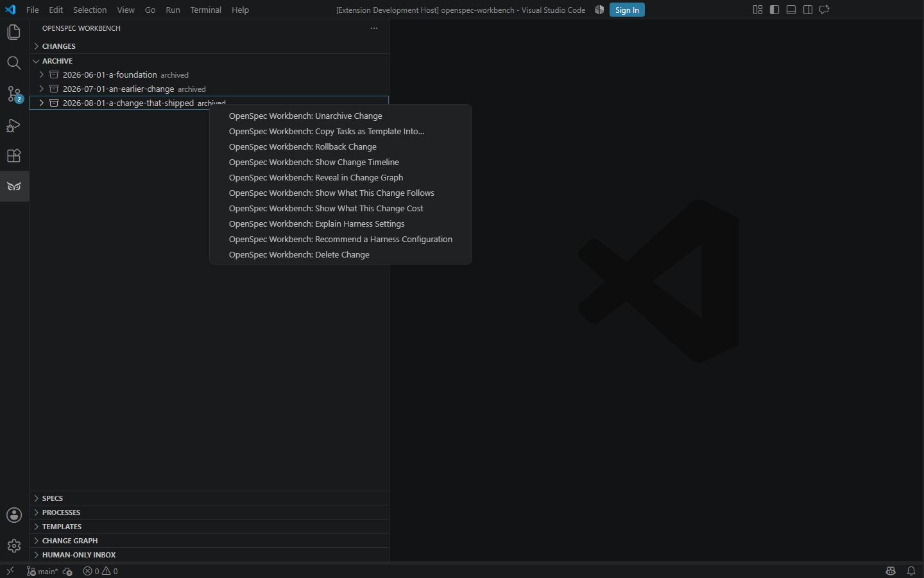The image size is (924, 578).
Task: Open the Explorer view icon
Action: pos(14,32)
